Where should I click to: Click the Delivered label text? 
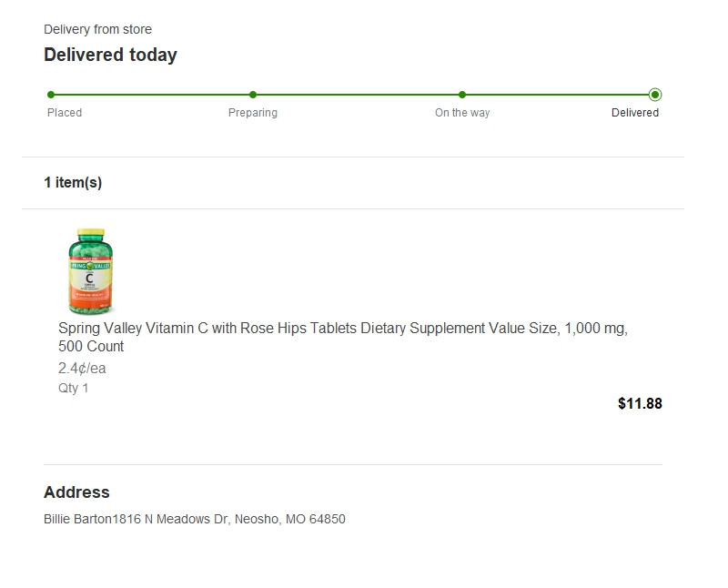(635, 113)
